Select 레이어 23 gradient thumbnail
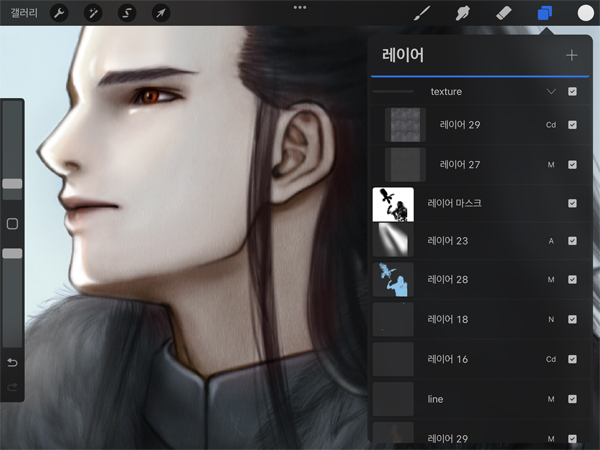The width and height of the screenshot is (600, 450). pyautogui.click(x=393, y=240)
